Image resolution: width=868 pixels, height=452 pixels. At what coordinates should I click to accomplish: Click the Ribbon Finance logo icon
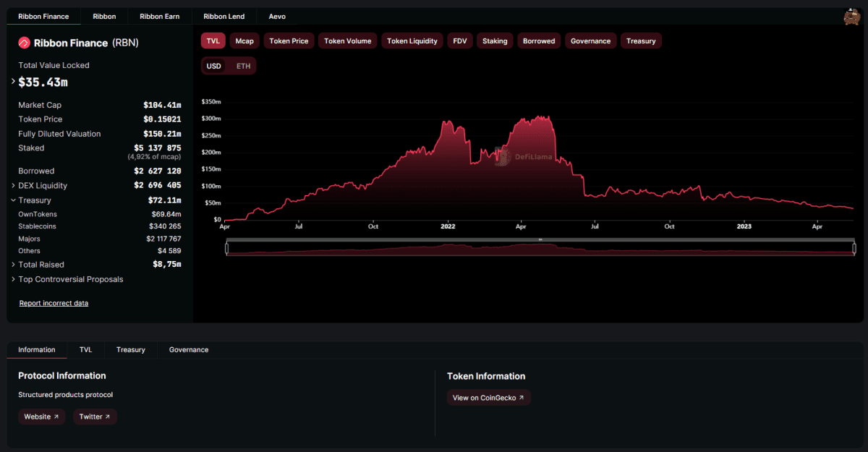(23, 43)
